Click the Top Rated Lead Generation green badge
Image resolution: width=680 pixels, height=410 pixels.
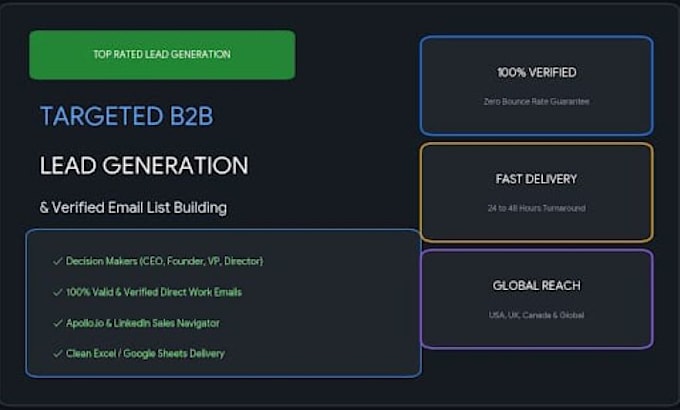pos(162,55)
